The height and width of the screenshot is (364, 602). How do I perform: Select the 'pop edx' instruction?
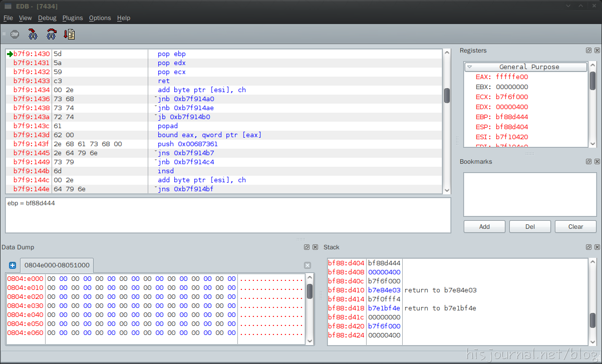tap(171, 63)
